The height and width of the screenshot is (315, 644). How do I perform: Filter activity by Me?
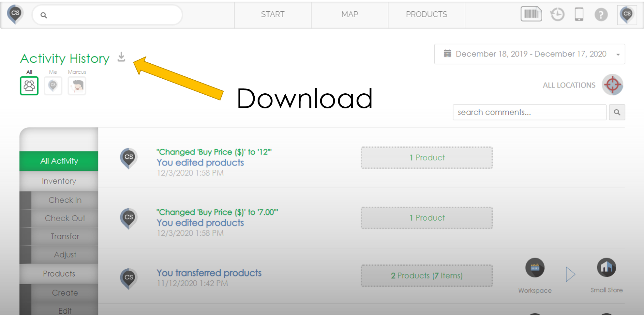pyautogui.click(x=53, y=86)
